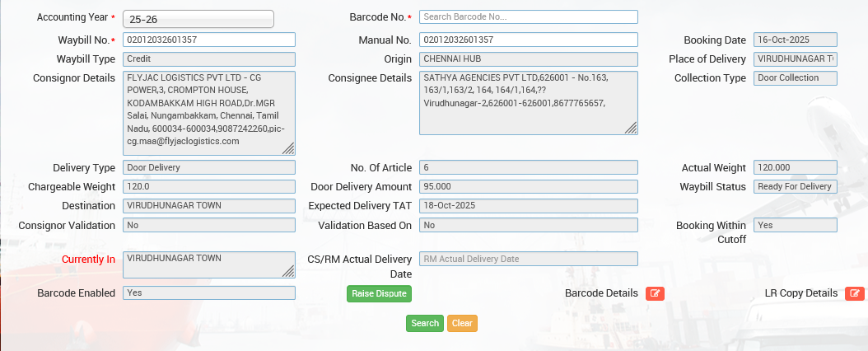
Task: Click the Waybill Status field
Action: (795, 186)
